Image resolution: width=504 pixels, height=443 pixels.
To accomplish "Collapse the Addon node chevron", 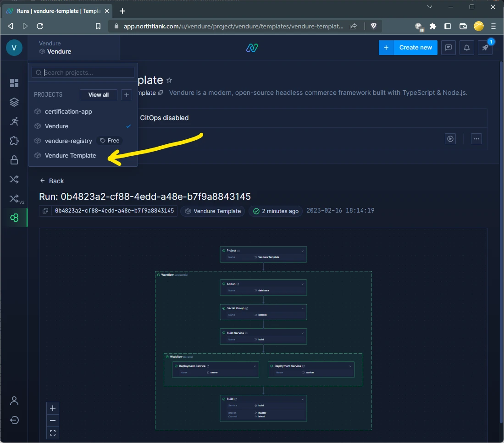I will [x=302, y=284].
